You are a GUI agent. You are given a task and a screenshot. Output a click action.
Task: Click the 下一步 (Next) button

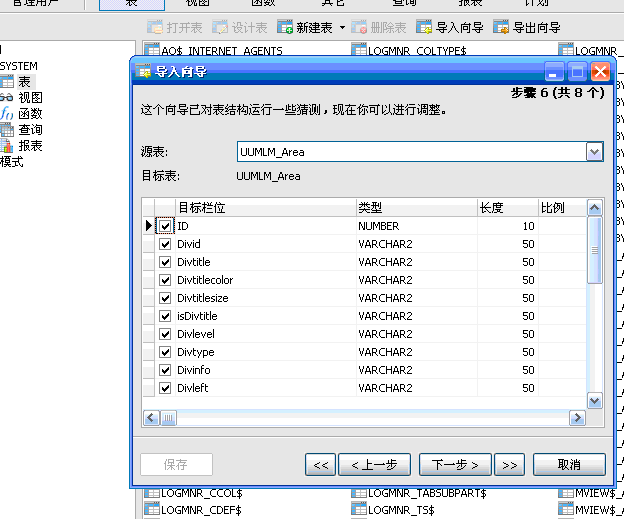pyautogui.click(x=454, y=464)
